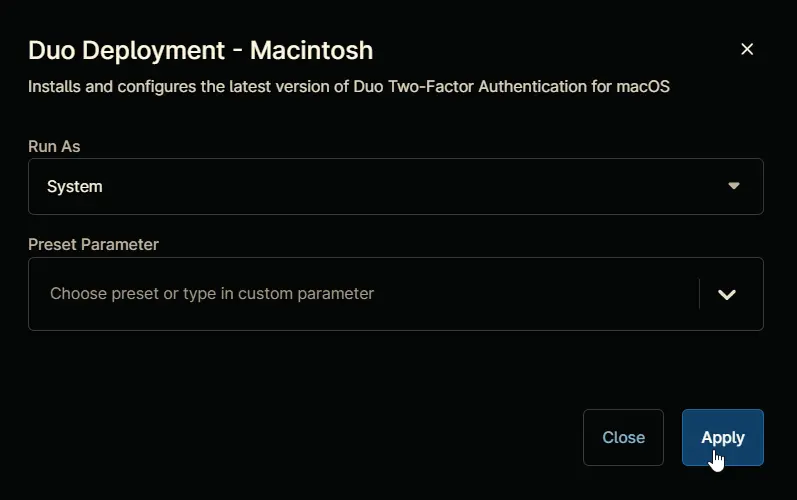Expand the Preset Parameter chevron

coord(726,294)
